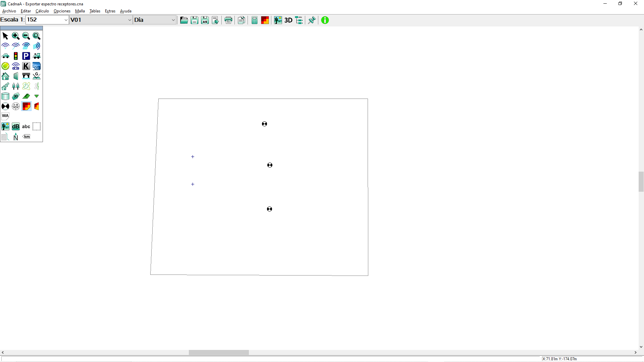Image resolution: width=644 pixels, height=362 pixels.
Task: Open the Cálculo menu
Action: (x=42, y=11)
